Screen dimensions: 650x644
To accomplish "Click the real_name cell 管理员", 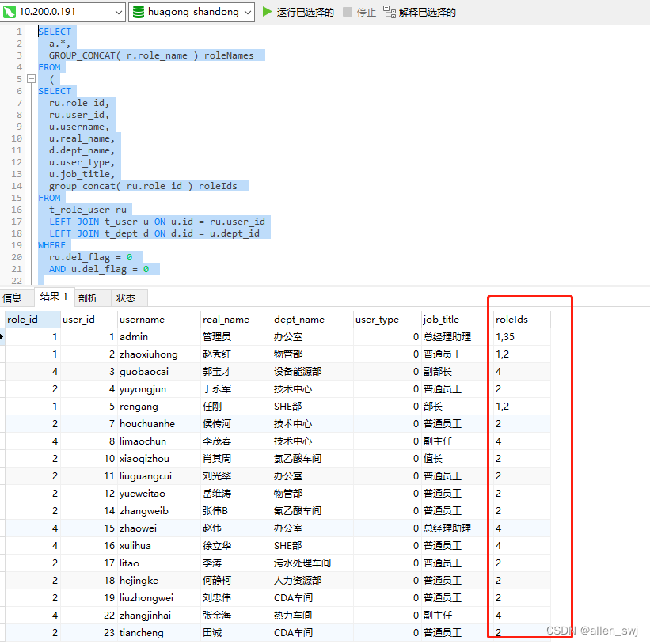I will [236, 337].
